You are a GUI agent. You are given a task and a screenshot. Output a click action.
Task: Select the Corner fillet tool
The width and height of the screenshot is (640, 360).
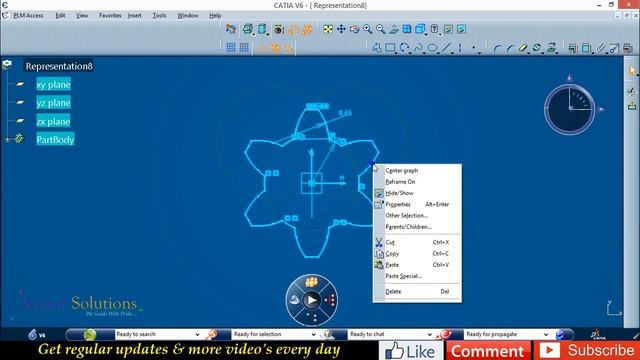point(497,49)
